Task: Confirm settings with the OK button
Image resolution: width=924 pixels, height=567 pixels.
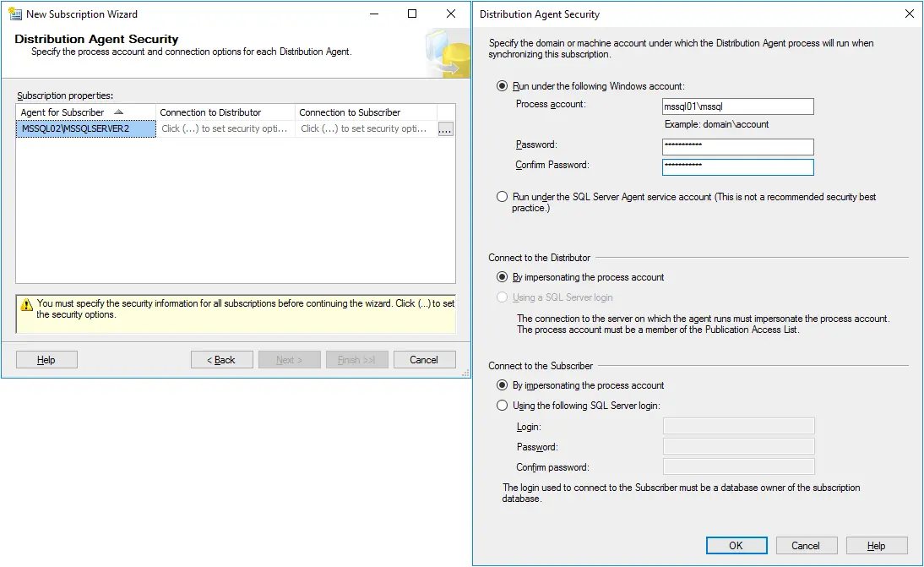Action: (x=736, y=545)
